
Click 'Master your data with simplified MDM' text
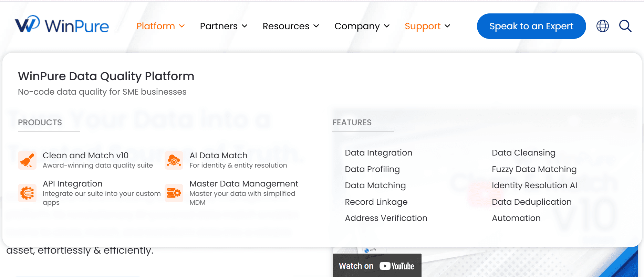click(242, 198)
